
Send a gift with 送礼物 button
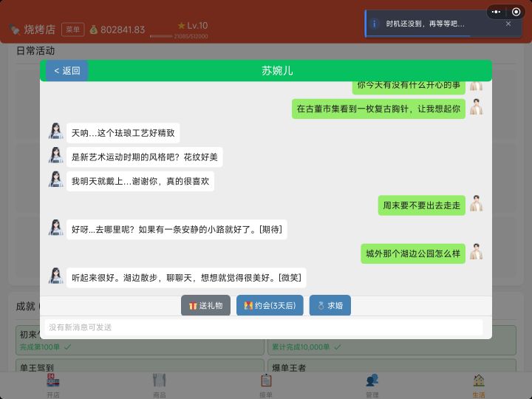pos(205,305)
